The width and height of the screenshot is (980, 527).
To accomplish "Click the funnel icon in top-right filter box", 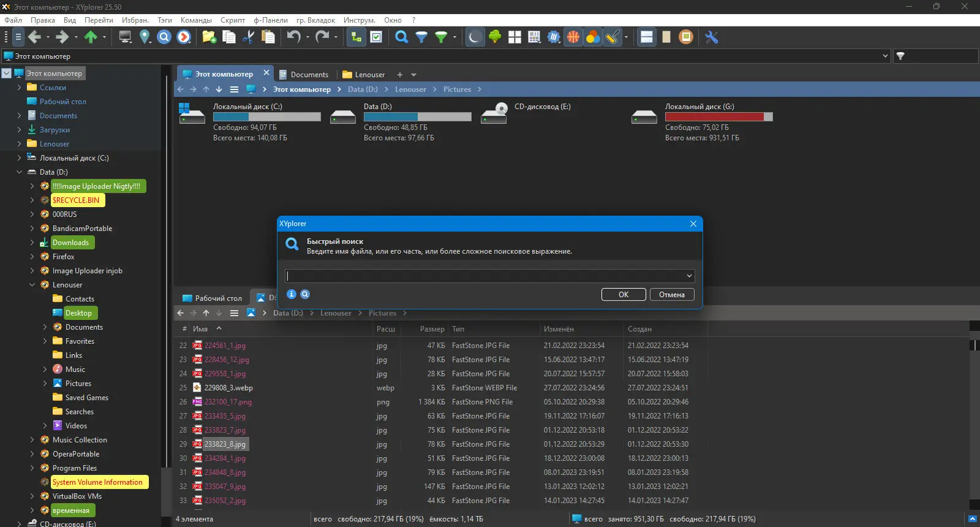I will [x=900, y=56].
